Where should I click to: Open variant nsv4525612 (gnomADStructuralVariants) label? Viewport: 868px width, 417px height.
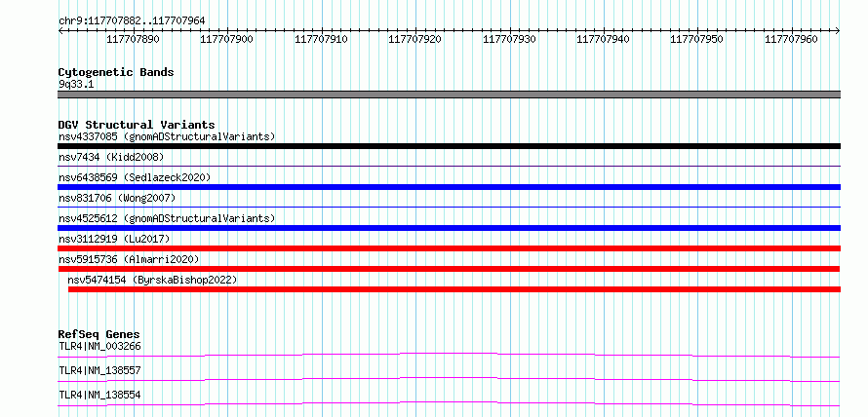pos(167,218)
